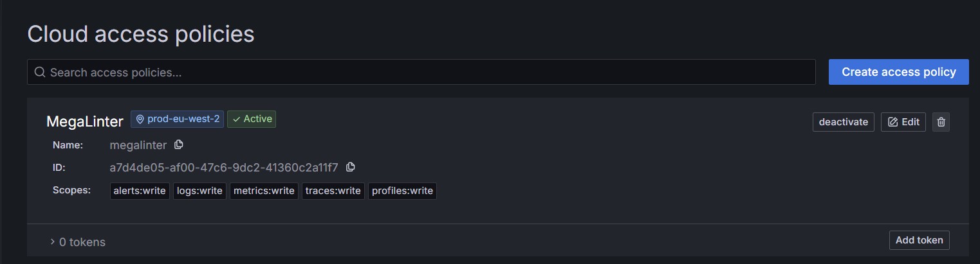This screenshot has width=980, height=264.
Task: Click the prod-eu-west-2 region badge
Action: point(178,119)
